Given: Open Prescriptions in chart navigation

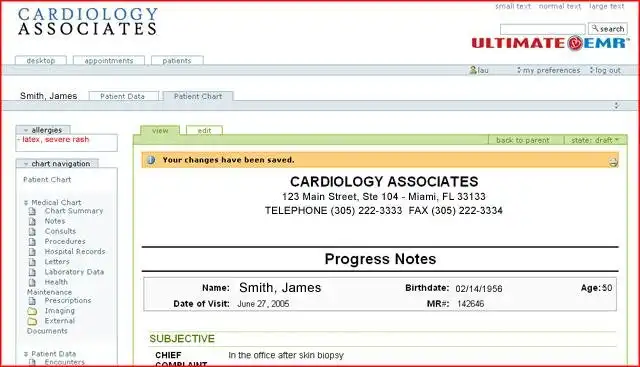Looking at the screenshot, I should point(68,301).
